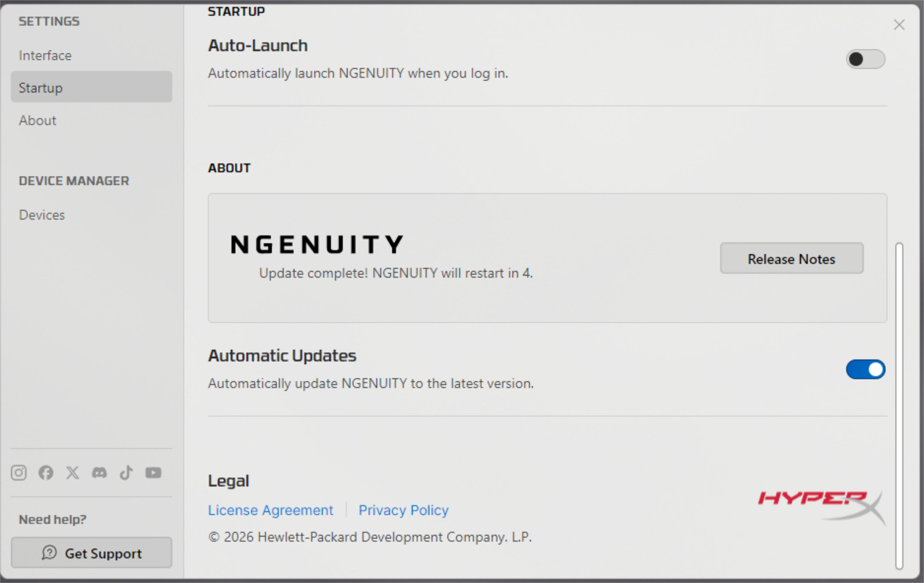Open the TikTok social icon
The width and height of the screenshot is (924, 583).
pyautogui.click(x=126, y=472)
